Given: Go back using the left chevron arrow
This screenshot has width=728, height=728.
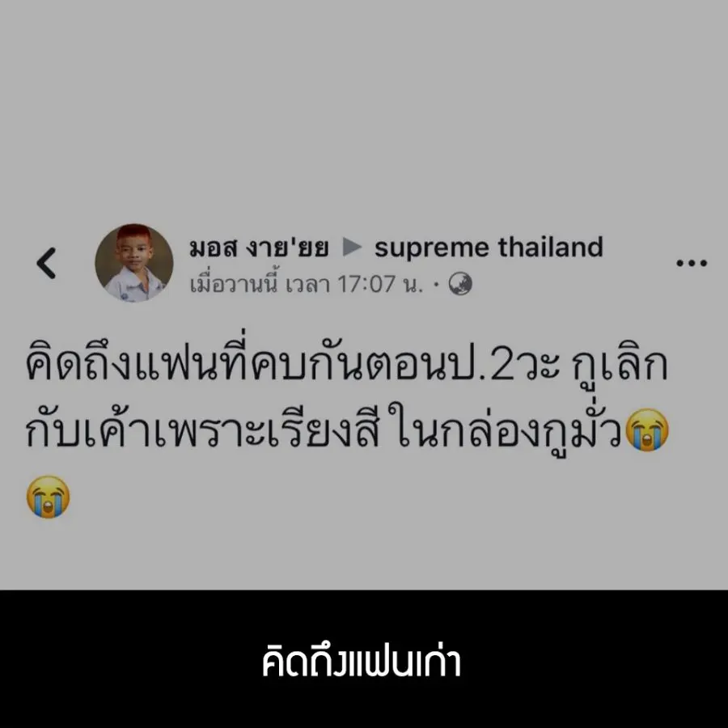Looking at the screenshot, I should click(x=46, y=263).
